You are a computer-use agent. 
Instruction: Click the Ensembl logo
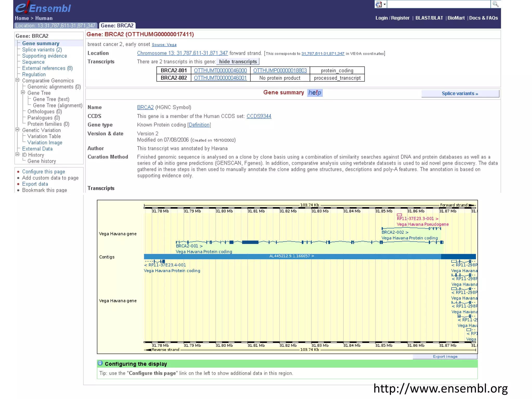(43, 7)
